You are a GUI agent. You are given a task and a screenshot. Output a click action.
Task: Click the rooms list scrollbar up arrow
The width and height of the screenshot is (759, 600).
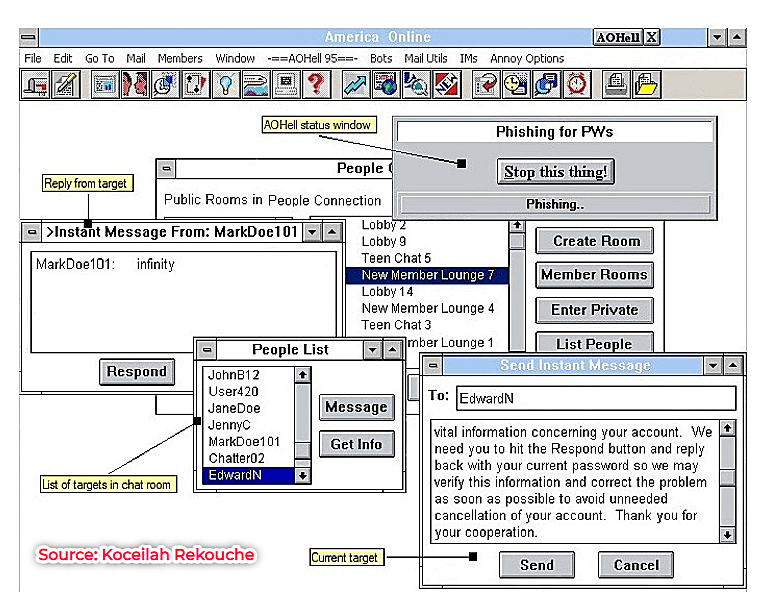[x=517, y=226]
